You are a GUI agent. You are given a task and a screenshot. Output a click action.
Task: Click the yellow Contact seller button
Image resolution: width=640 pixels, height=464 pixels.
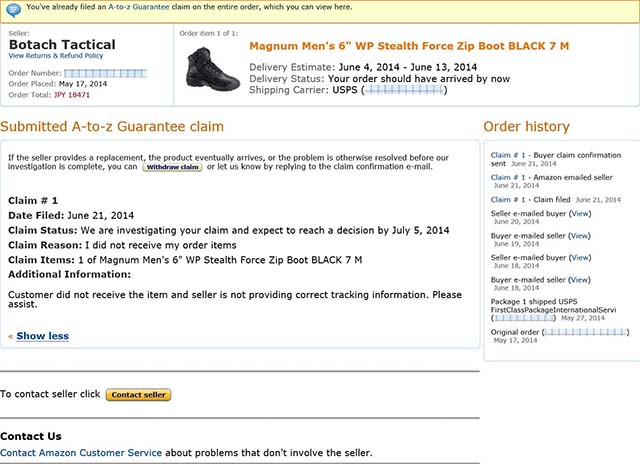coord(138,395)
